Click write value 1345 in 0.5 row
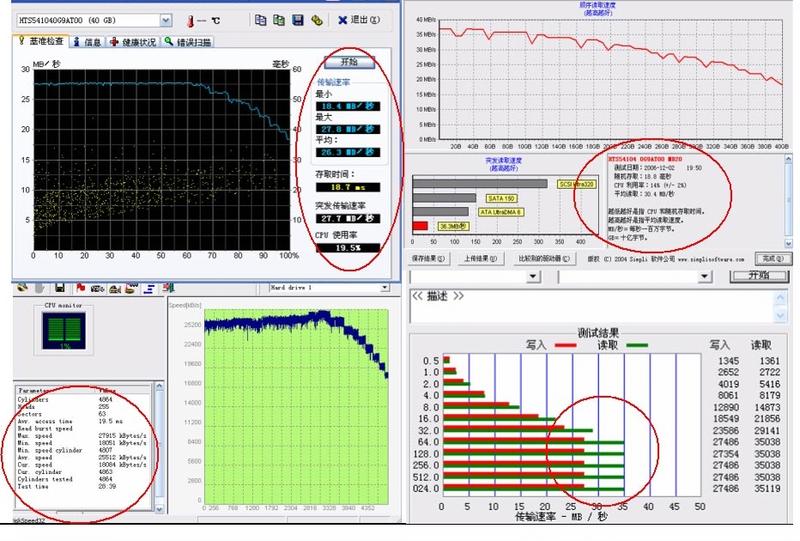The width and height of the screenshot is (800, 541). coord(729,361)
